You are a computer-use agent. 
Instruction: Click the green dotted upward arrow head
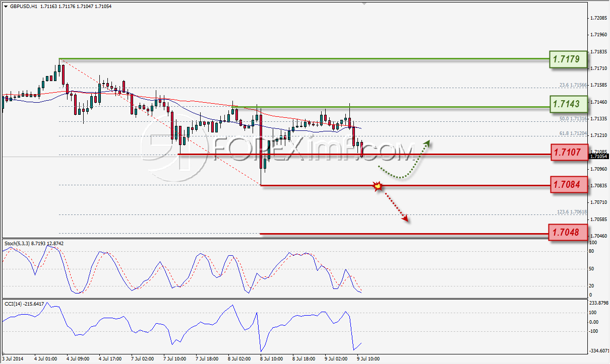coord(428,143)
